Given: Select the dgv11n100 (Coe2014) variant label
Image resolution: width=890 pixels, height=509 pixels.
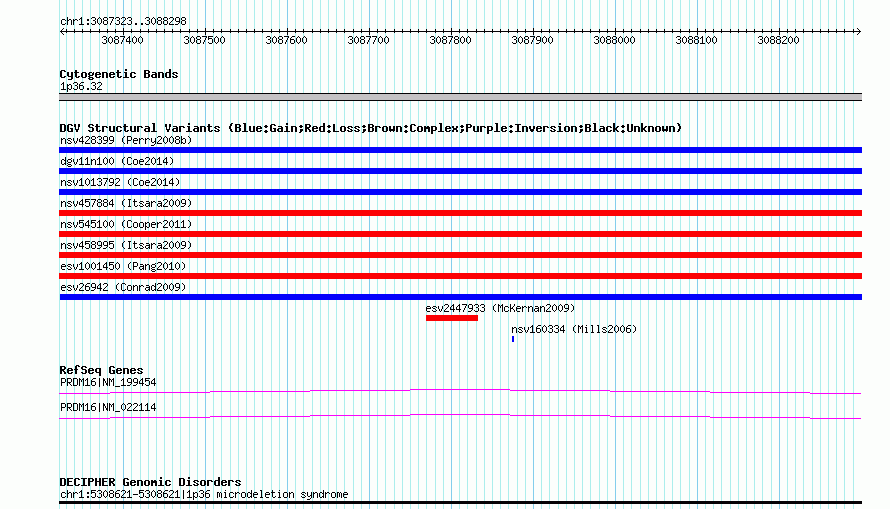Looking at the screenshot, I should [117, 161].
